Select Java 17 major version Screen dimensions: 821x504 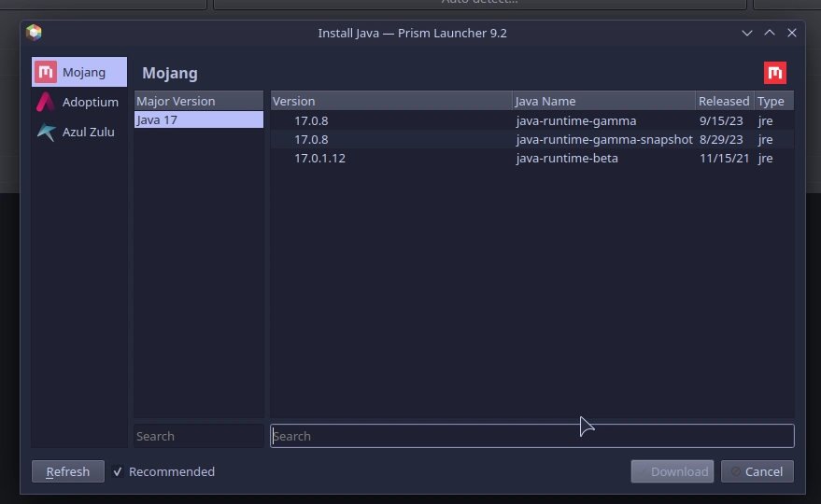pos(198,119)
